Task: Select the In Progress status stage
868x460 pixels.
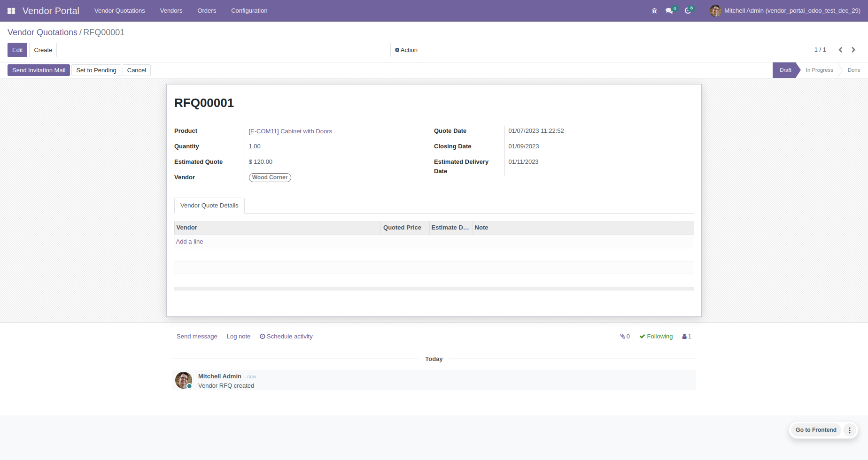Action: pyautogui.click(x=819, y=70)
